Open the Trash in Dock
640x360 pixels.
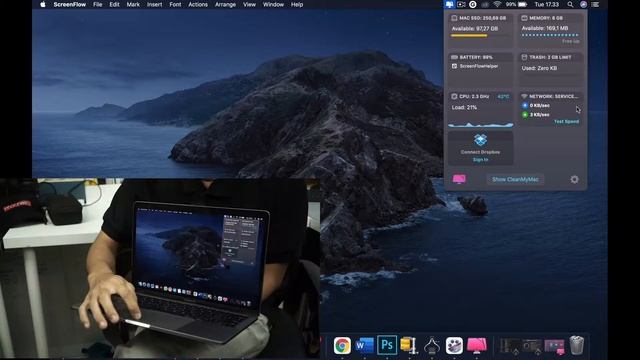pos(577,345)
